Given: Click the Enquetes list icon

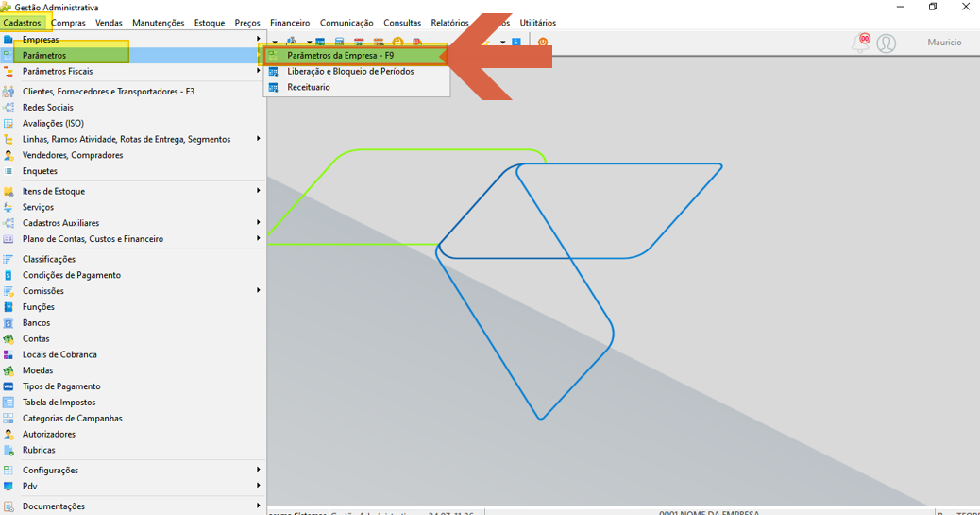Looking at the screenshot, I should pyautogui.click(x=8, y=171).
